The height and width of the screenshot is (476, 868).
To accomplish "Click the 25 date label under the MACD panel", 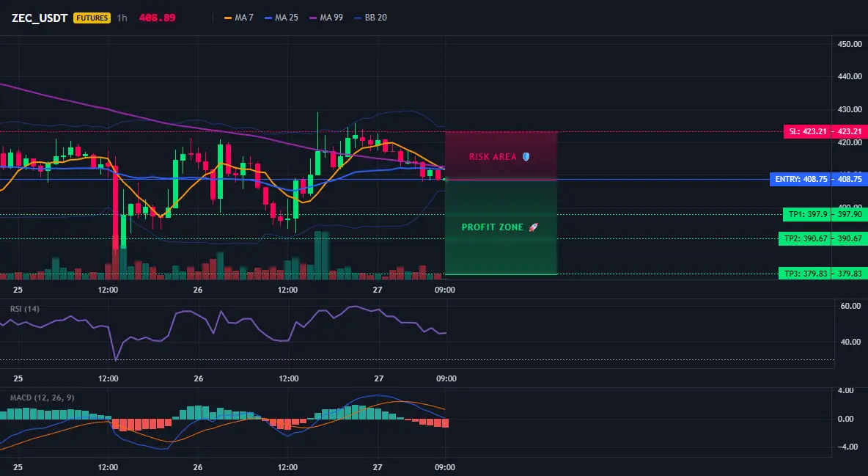I will pyautogui.click(x=18, y=467).
